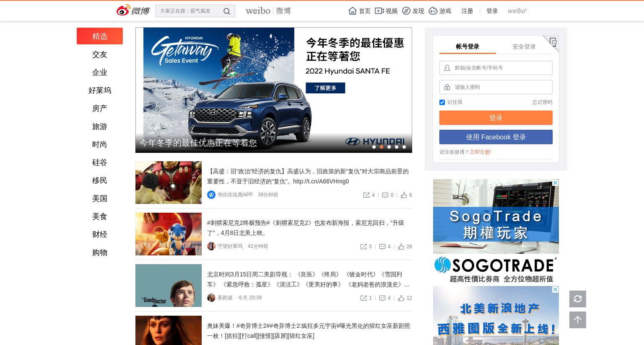Like the 华尔街见闻APP post

[x=404, y=195]
